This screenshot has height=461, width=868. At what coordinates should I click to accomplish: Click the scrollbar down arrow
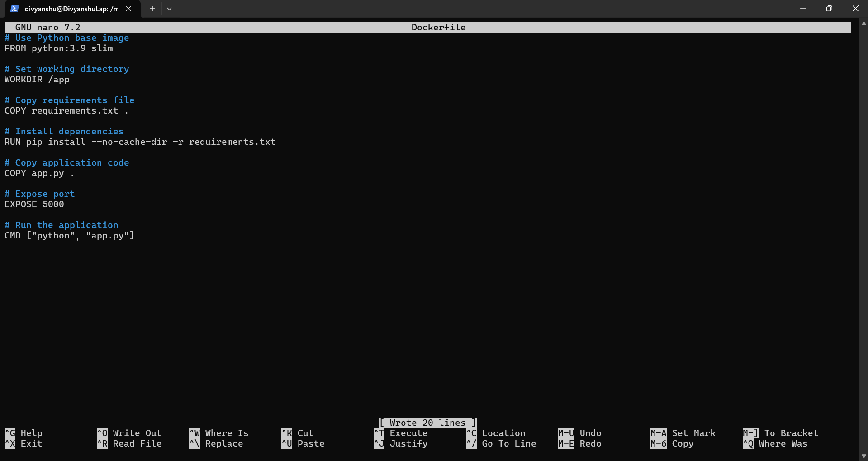tap(863, 456)
